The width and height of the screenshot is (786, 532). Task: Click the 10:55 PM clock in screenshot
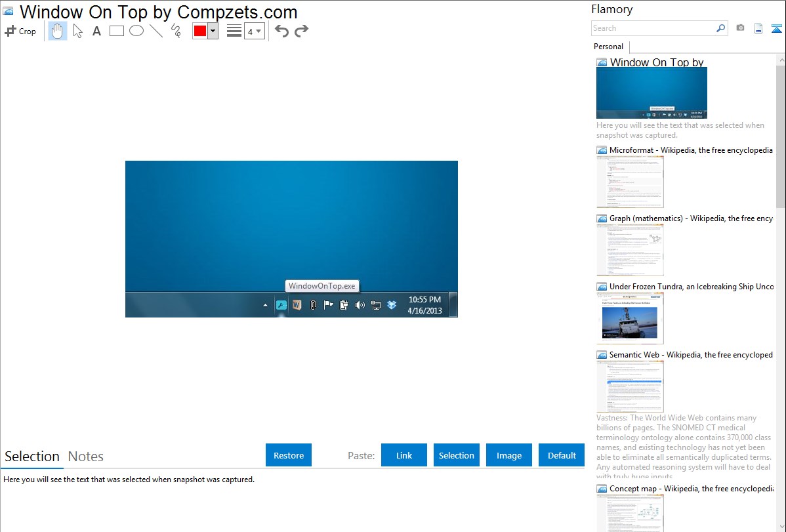pyautogui.click(x=424, y=299)
